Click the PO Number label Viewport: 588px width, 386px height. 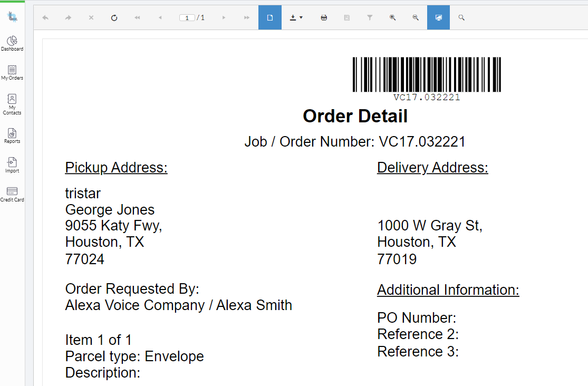(x=417, y=318)
